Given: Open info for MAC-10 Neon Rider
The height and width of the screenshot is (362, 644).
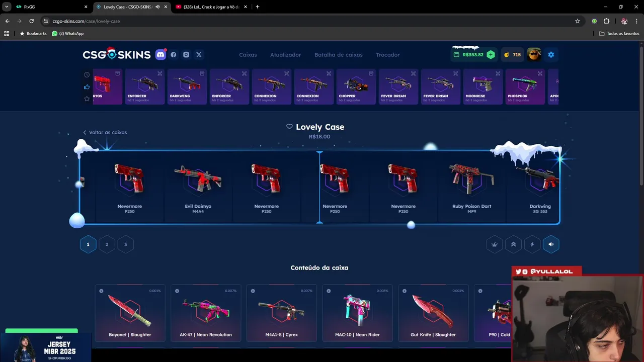Looking at the screenshot, I should click(329, 291).
